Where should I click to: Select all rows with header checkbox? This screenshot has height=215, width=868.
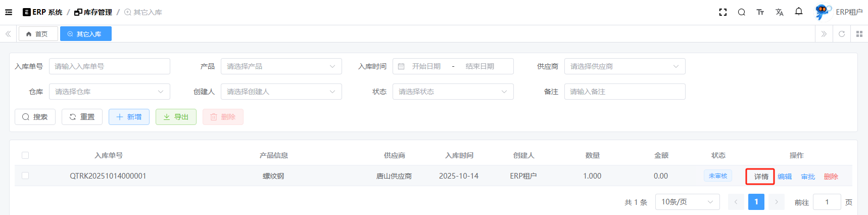click(25, 155)
